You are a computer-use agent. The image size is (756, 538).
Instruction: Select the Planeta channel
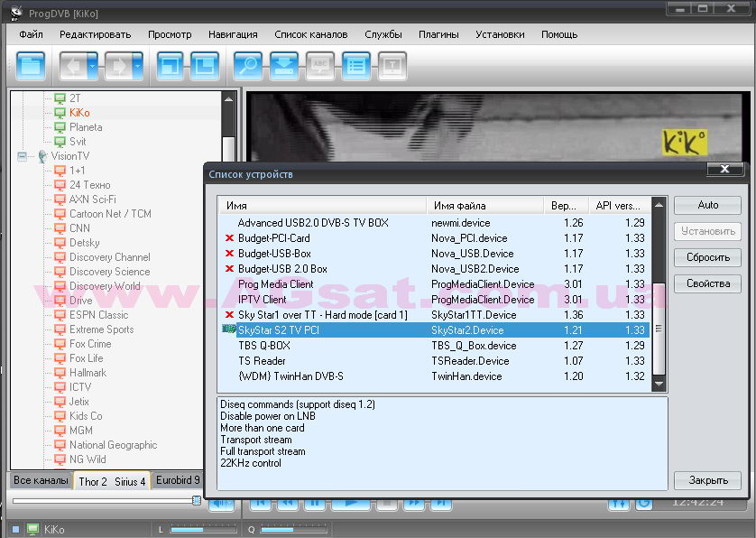[x=86, y=127]
